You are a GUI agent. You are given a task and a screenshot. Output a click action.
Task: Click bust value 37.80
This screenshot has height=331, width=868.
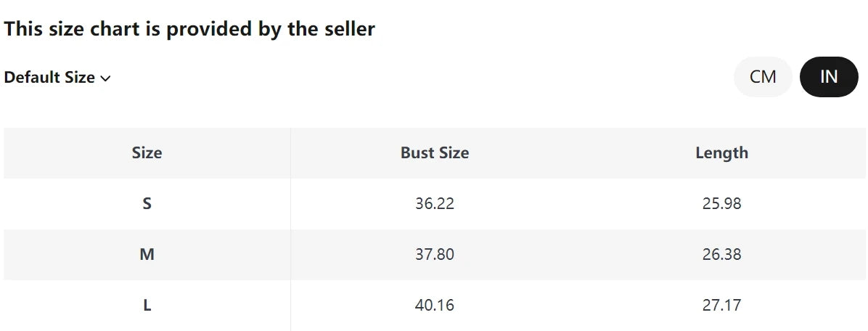[435, 255]
